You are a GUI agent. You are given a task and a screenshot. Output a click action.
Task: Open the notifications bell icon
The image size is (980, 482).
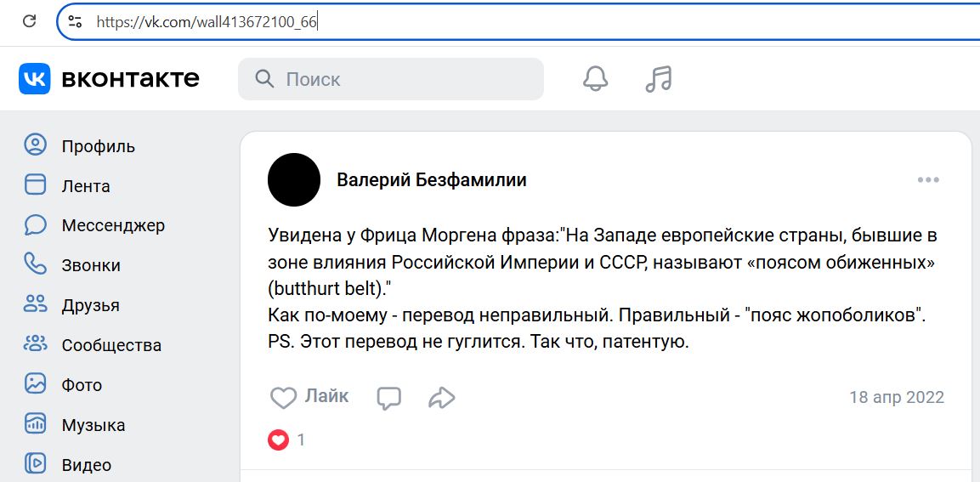595,79
